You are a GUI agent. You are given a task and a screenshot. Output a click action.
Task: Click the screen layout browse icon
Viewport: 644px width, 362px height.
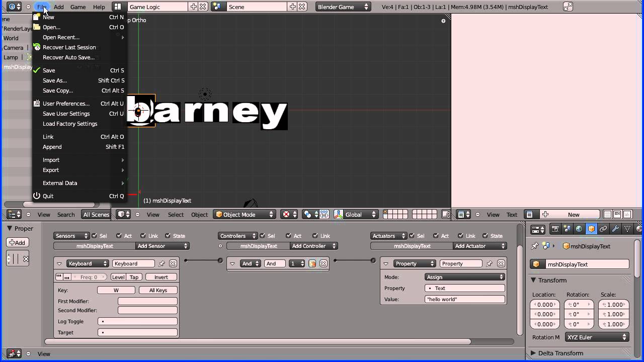(x=117, y=7)
